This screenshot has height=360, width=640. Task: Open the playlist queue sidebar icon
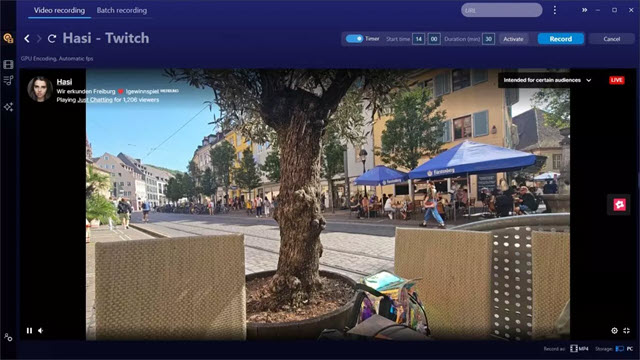click(x=8, y=80)
